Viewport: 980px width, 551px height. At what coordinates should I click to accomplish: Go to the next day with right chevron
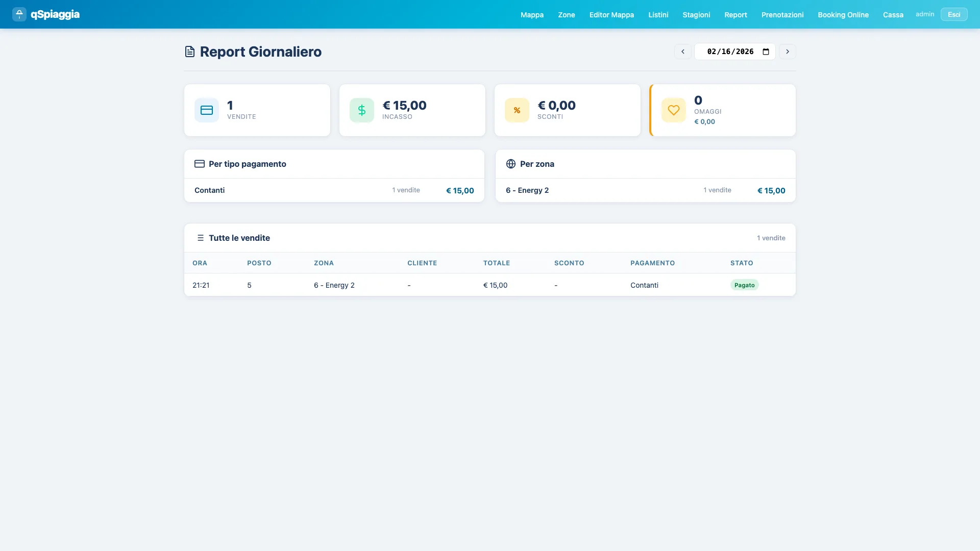pyautogui.click(x=788, y=52)
